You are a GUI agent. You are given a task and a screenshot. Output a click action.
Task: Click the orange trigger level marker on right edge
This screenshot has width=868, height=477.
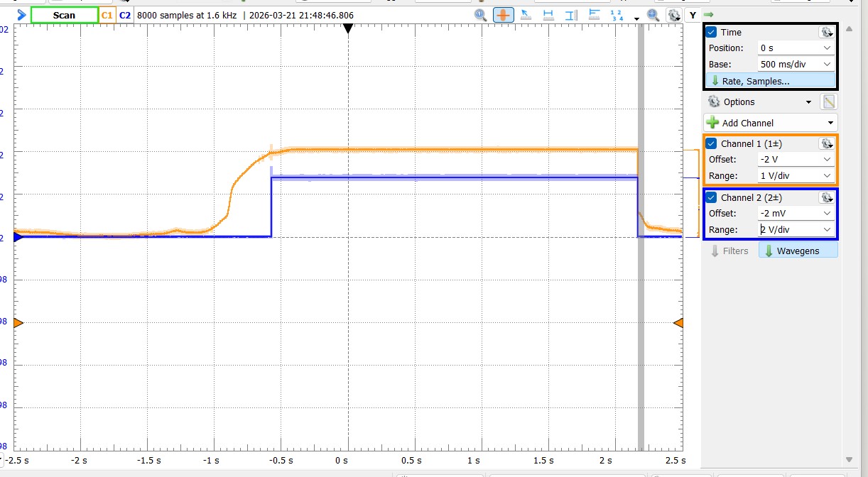(678, 323)
